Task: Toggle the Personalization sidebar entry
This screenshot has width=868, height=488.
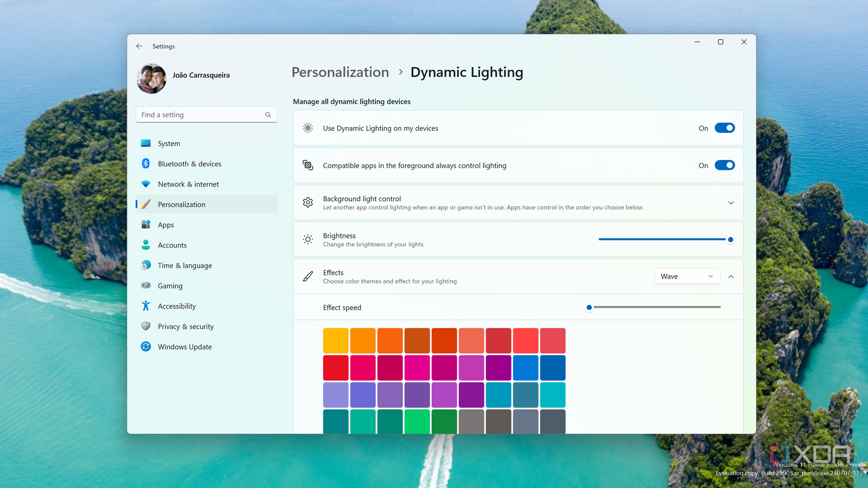Action: click(x=181, y=204)
